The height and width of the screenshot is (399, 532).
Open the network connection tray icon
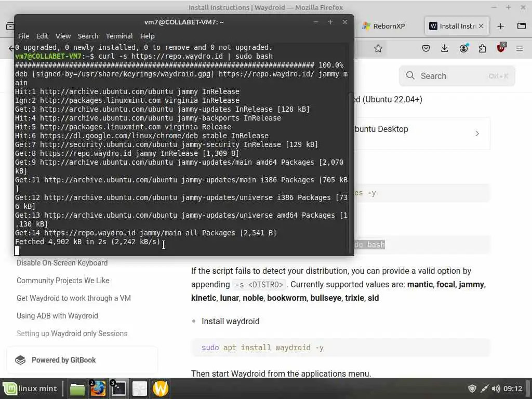click(485, 389)
